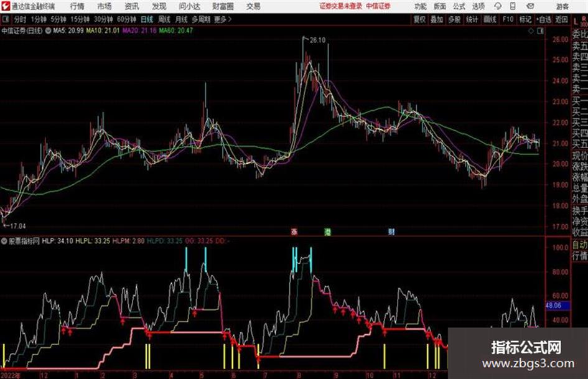Image resolution: width=588 pixels, height=379 pixels.
Task: Open main chart indicator dropdown beside 中信证券(日线)
Action: click(x=48, y=30)
